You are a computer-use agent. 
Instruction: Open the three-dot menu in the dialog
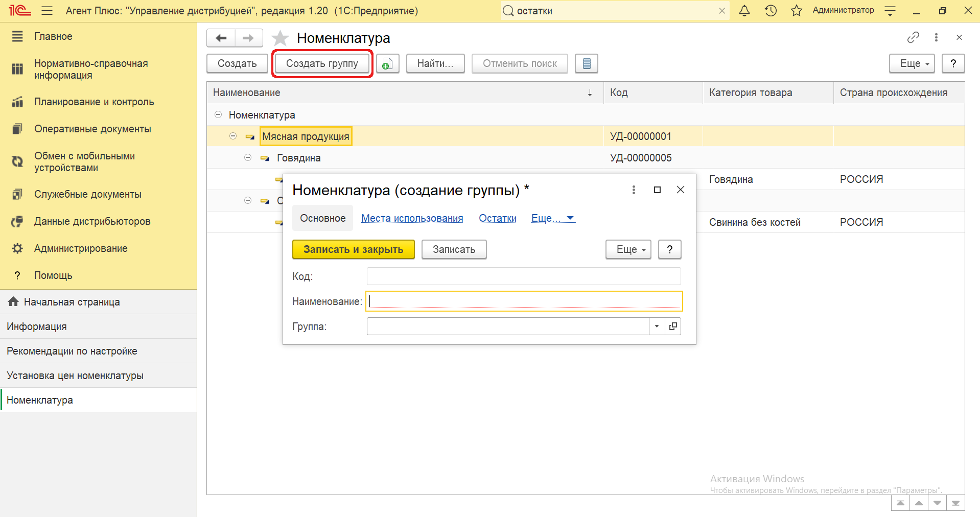tap(634, 190)
